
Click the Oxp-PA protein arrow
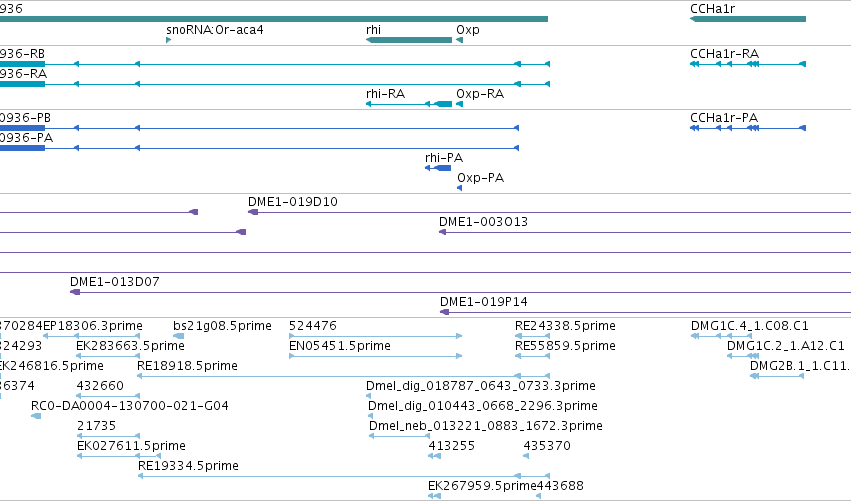(x=460, y=188)
